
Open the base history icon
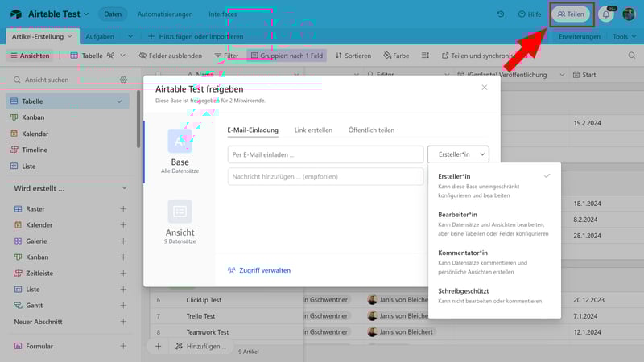coord(500,14)
